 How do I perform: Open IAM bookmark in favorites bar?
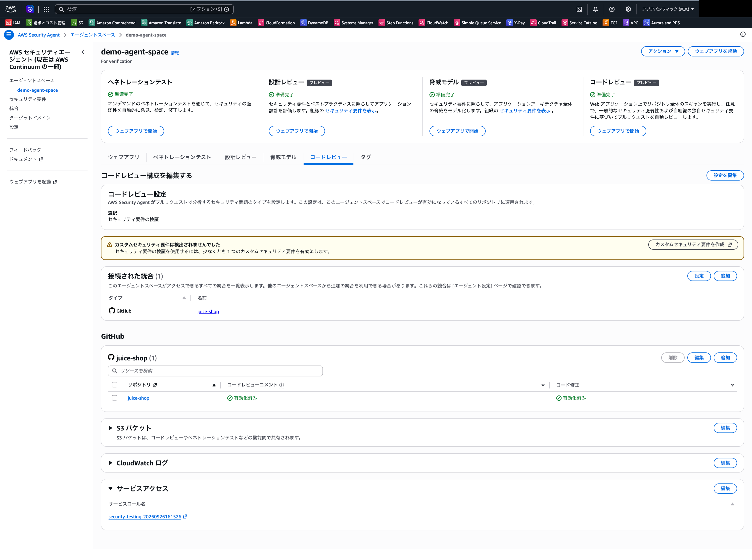13,23
